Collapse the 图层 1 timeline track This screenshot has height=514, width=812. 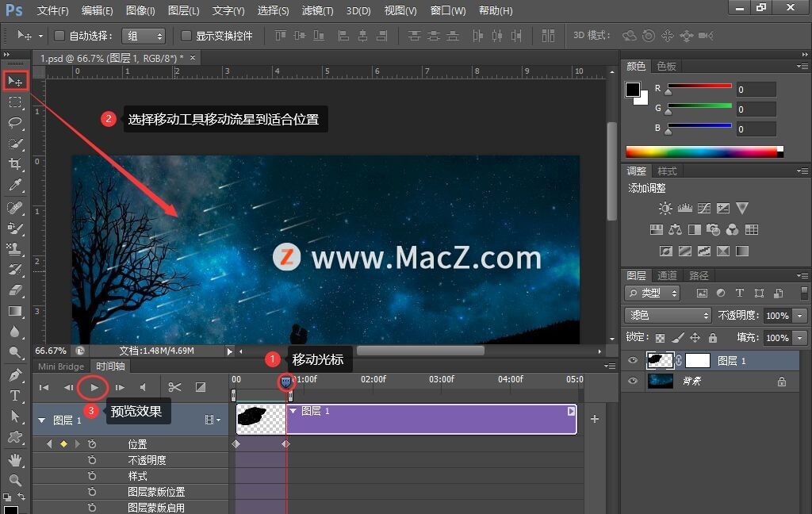coord(41,420)
